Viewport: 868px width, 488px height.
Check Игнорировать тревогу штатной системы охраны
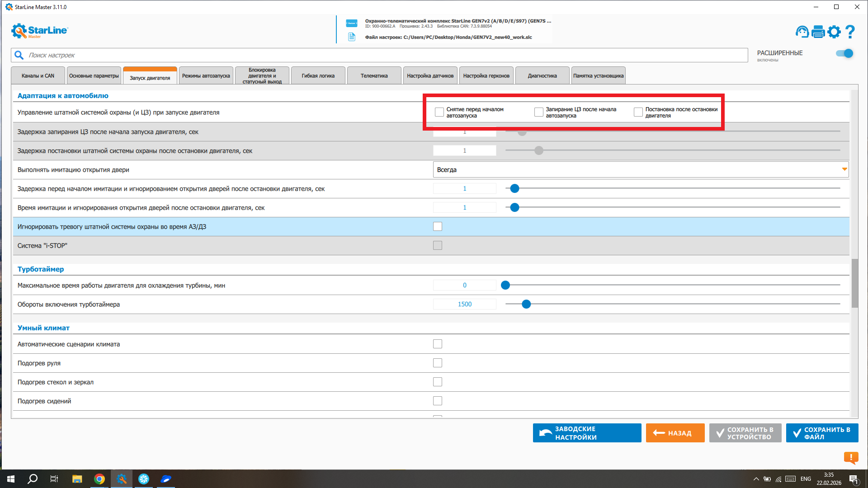pyautogui.click(x=437, y=226)
